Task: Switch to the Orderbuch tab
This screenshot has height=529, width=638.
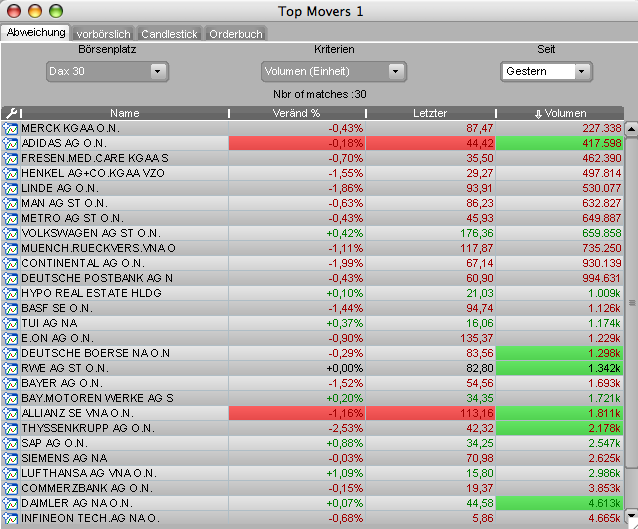Action: tap(236, 34)
